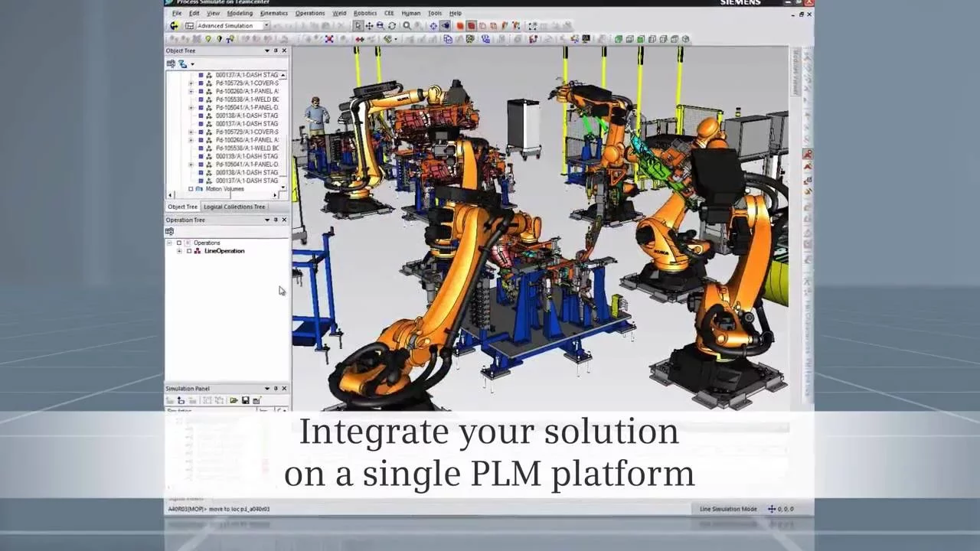Screen dimensions: 980x551
Task: Open the Kinematics menu
Action: coord(273,13)
